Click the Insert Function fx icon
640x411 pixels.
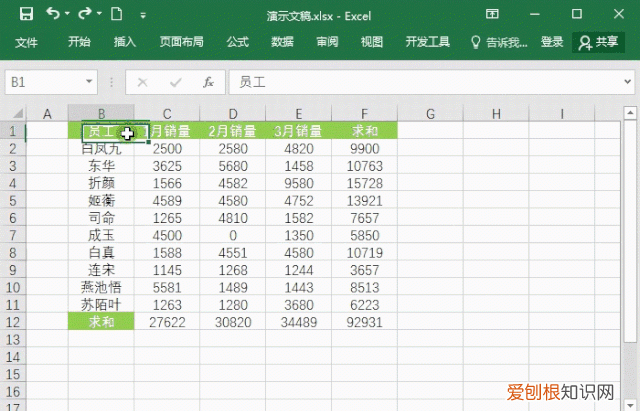(x=208, y=82)
